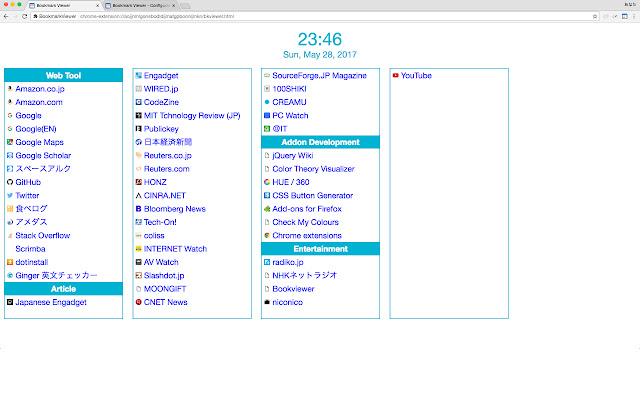
Task: Open the Publickey bookmark link
Action: point(161,129)
